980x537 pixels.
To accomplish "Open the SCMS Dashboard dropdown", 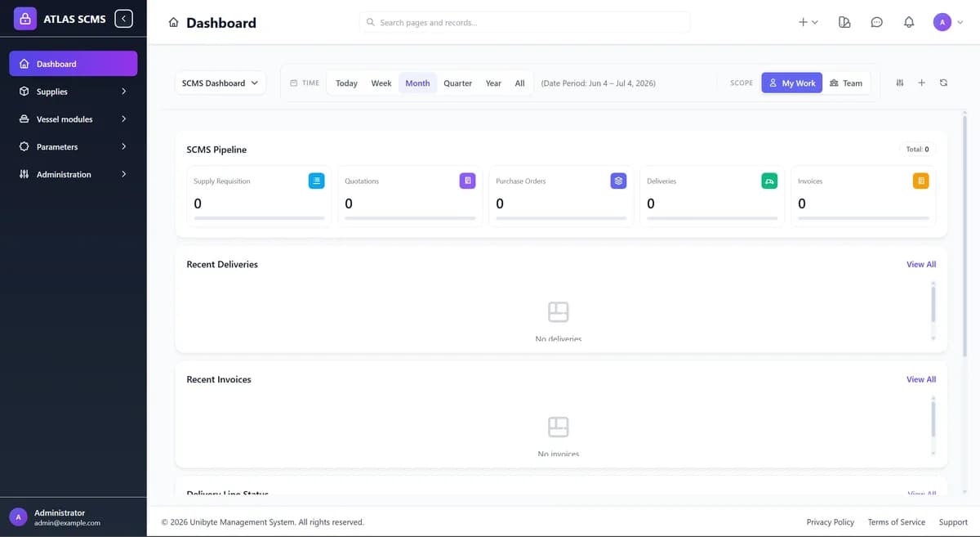I will 220,83.
